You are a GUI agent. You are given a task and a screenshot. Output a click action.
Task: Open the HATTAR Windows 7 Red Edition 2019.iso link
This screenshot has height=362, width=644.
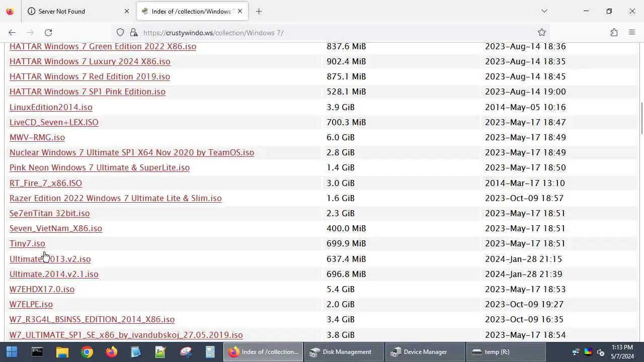pyautogui.click(x=90, y=76)
